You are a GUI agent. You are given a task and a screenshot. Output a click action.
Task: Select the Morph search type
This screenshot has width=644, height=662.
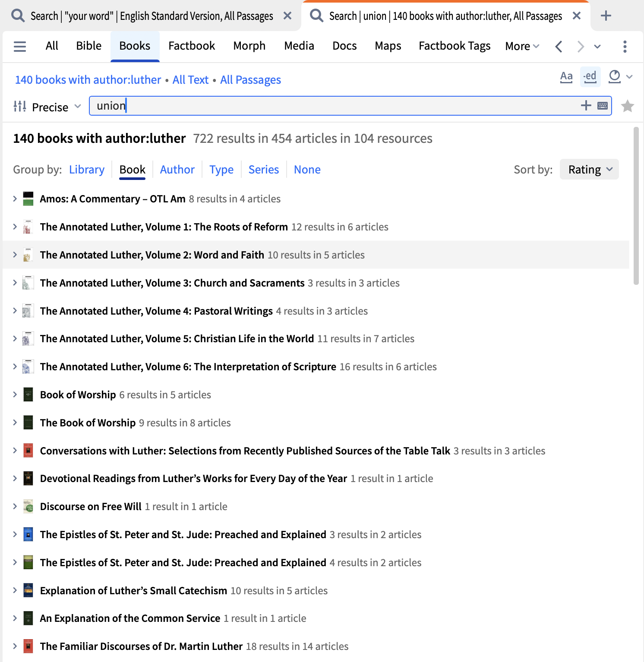pyautogui.click(x=249, y=46)
